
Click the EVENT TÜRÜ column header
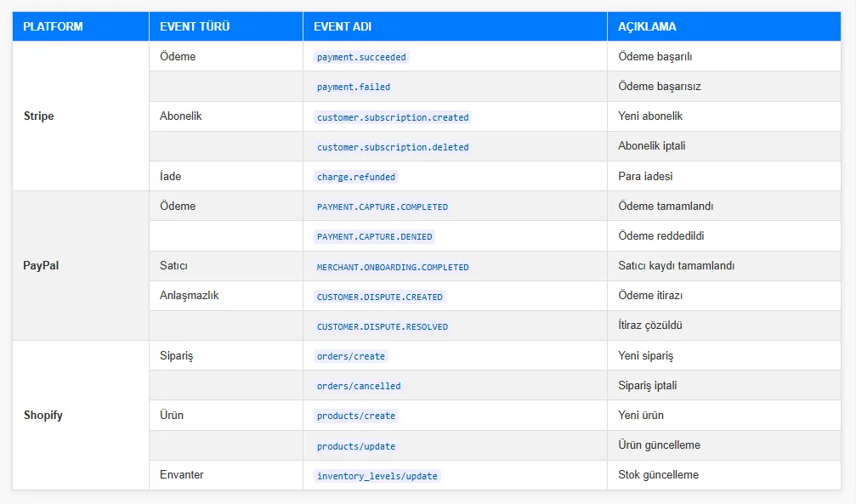click(x=226, y=26)
